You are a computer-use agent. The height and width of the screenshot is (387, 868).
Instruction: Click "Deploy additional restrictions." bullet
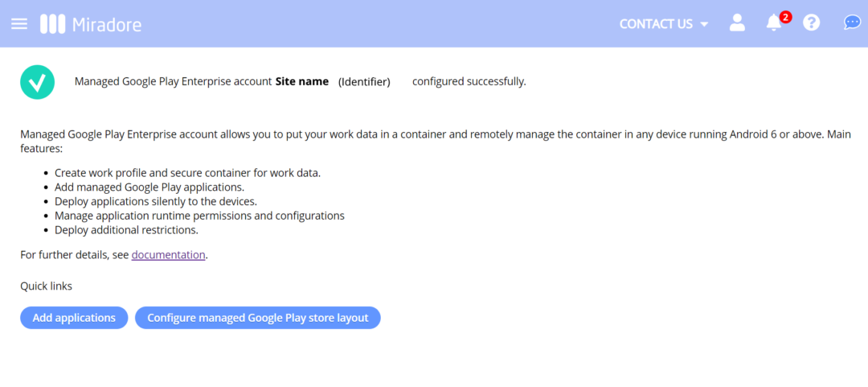point(127,229)
